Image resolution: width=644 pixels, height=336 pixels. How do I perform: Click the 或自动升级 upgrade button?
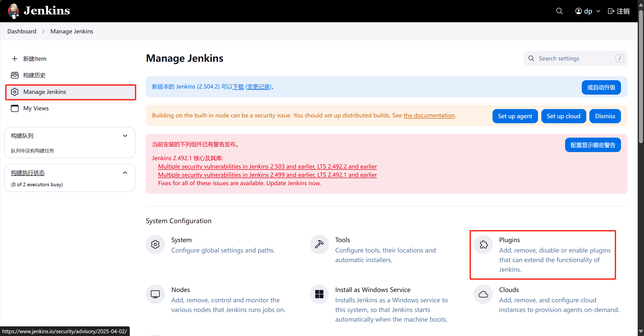pyautogui.click(x=601, y=88)
